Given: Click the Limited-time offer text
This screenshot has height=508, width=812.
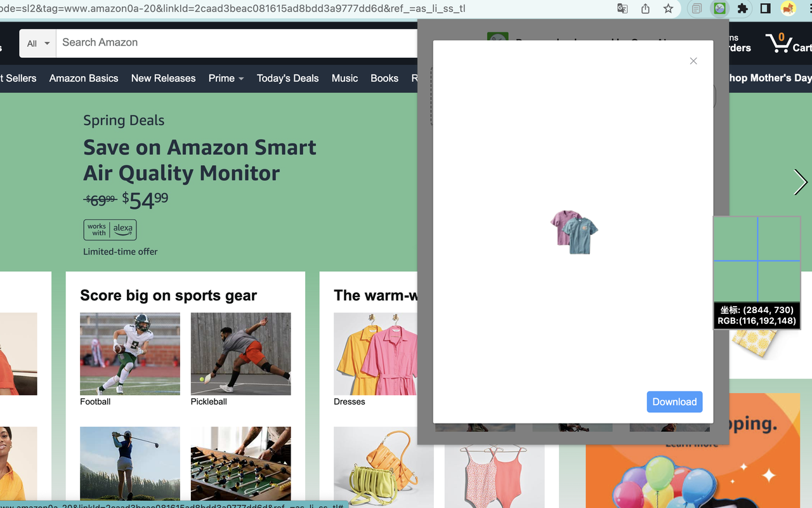Looking at the screenshot, I should (121, 251).
